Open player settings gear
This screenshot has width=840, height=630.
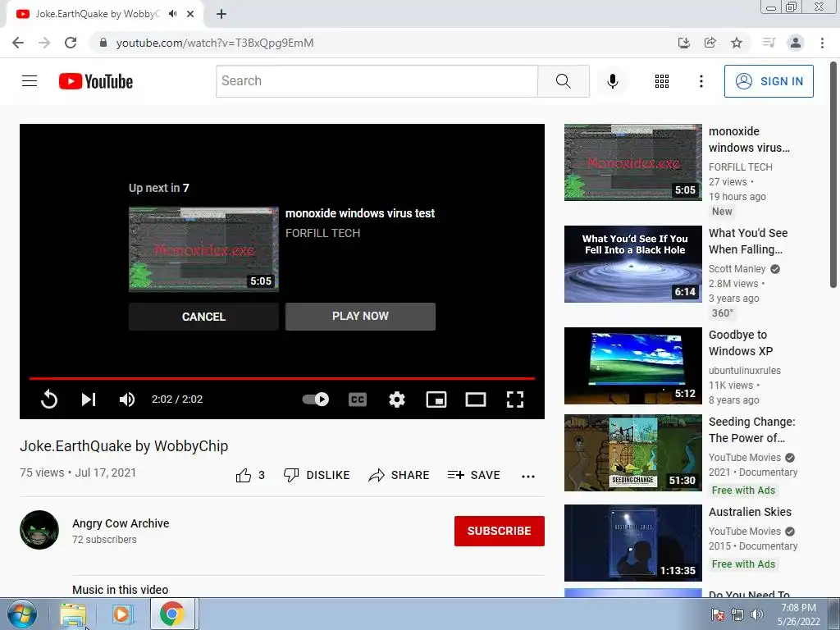[x=397, y=399]
